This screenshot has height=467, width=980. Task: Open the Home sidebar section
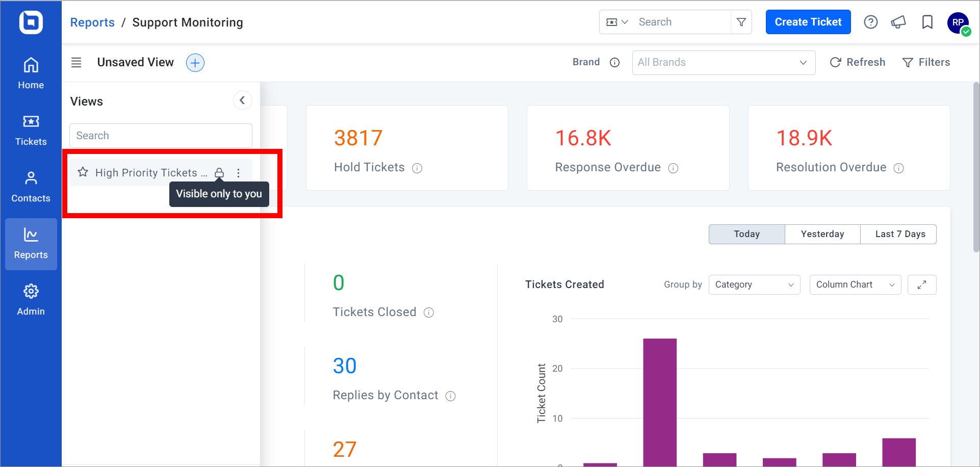[x=31, y=73]
